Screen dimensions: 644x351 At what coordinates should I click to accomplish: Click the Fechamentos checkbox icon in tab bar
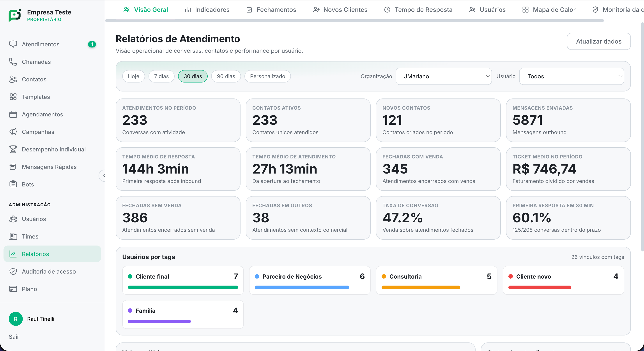(x=249, y=9)
